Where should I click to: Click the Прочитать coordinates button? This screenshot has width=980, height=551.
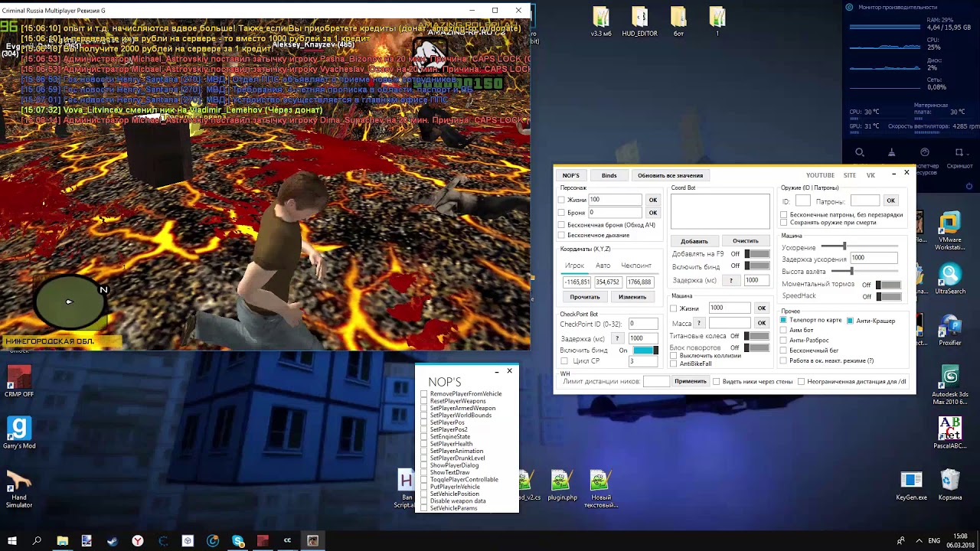[x=585, y=297]
